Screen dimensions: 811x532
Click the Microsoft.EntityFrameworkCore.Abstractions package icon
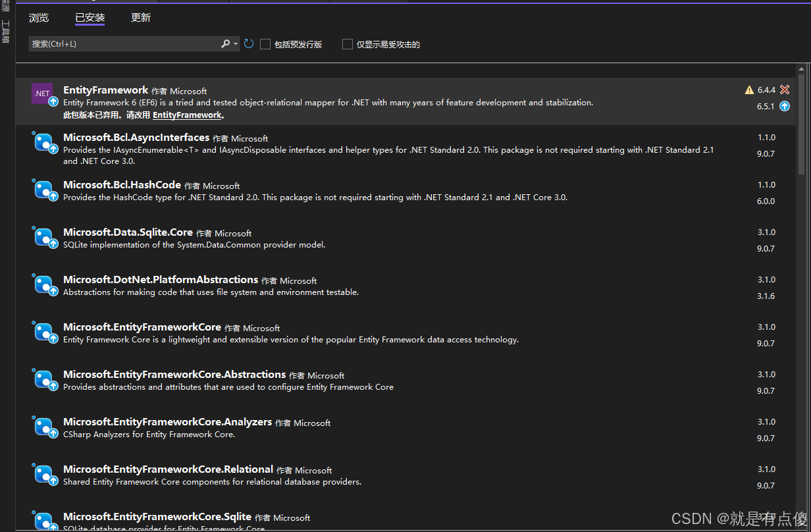pos(43,379)
